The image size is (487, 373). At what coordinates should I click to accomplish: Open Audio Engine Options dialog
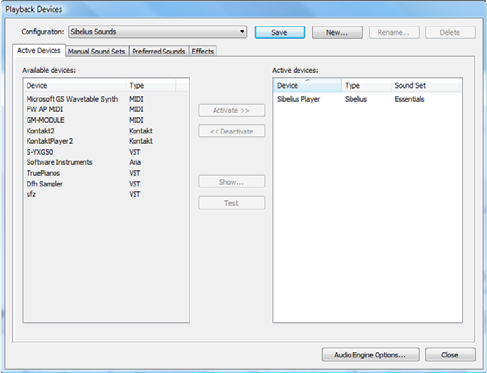tap(370, 355)
